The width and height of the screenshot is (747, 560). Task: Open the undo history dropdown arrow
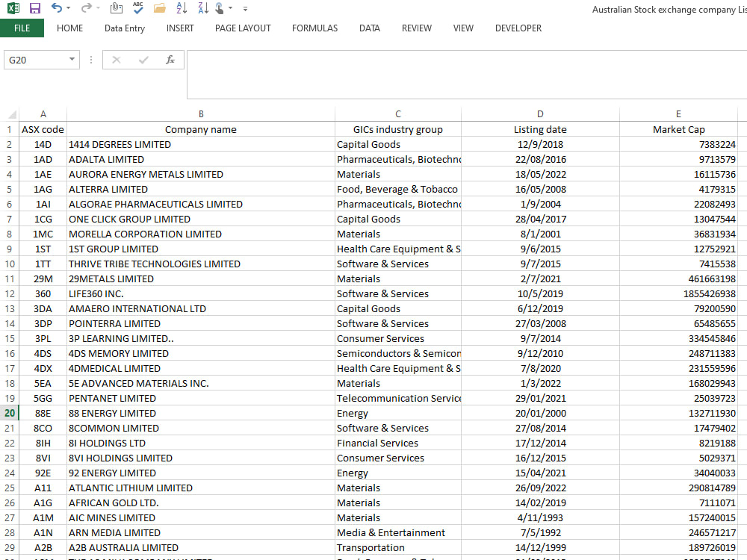[x=69, y=8]
